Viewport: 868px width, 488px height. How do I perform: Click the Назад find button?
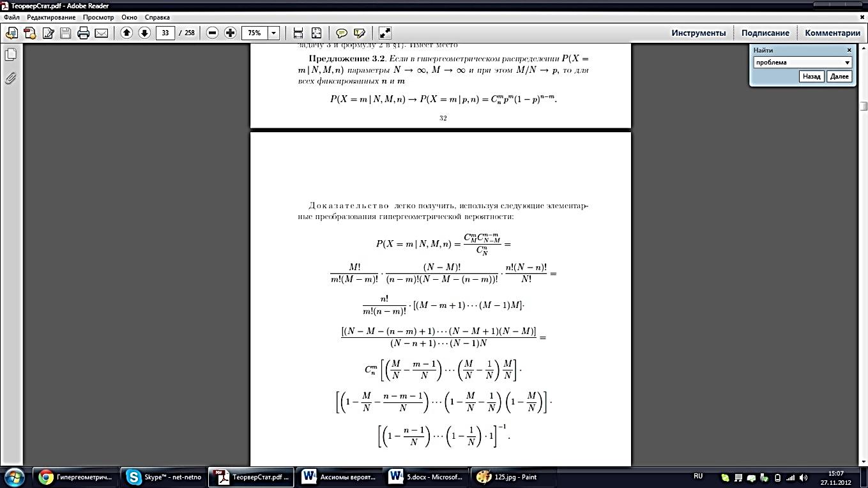[811, 76]
